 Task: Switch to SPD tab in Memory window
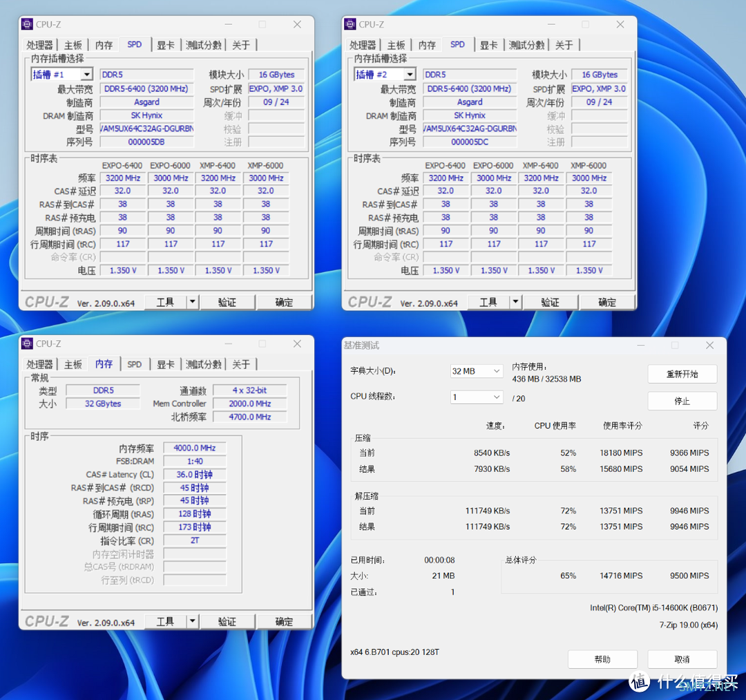pos(135,365)
